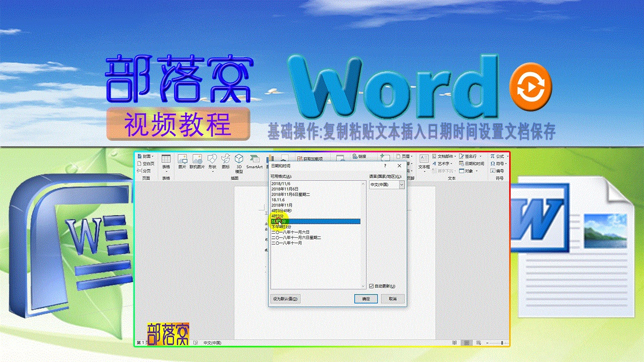Viewport: 644px width, 362px height.
Task: Click the format list scroll-up arrow
Action: [x=364, y=184]
